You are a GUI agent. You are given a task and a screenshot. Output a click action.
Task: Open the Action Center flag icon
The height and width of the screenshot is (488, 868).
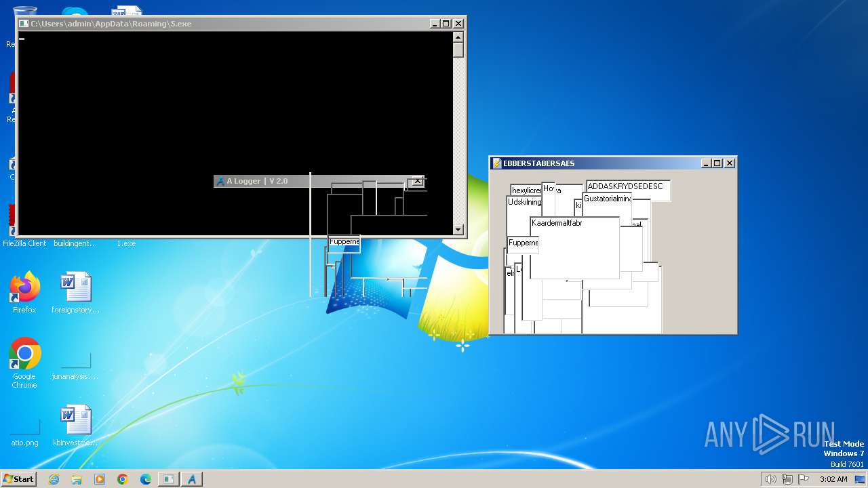point(804,479)
